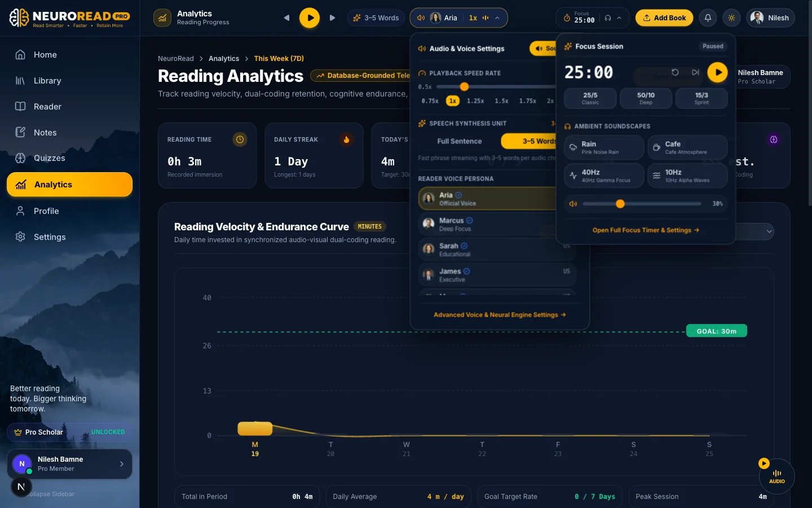Screen dimensions: 812x508
Task: Choose the 1.25x playback speed preset
Action: [x=475, y=101]
